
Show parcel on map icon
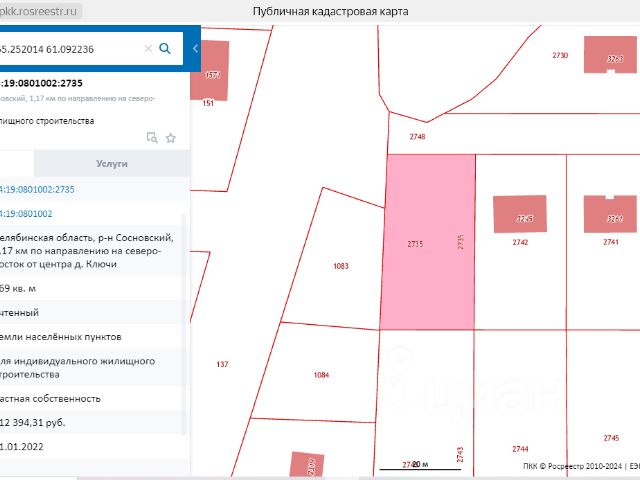pyautogui.click(x=152, y=138)
